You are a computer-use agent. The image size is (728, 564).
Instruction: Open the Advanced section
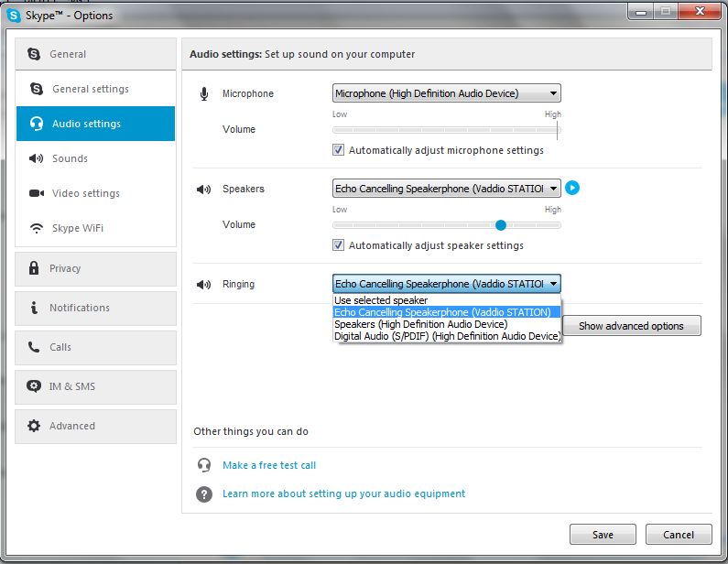tap(95, 426)
